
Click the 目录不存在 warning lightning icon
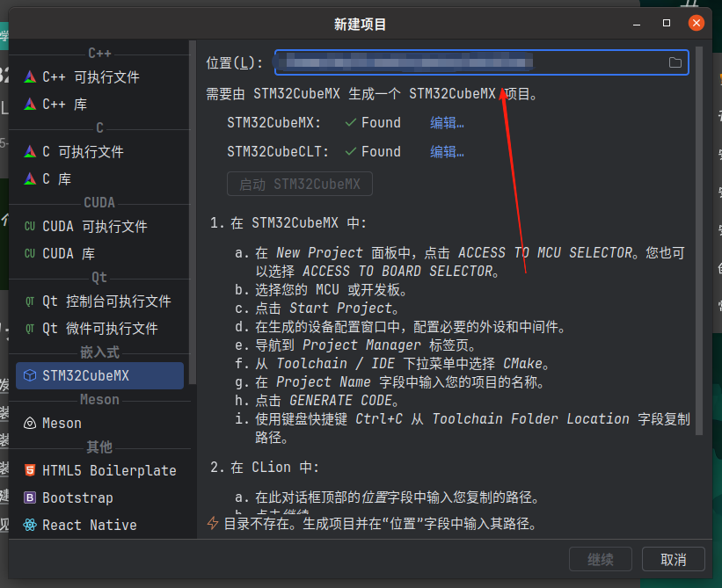point(213,523)
